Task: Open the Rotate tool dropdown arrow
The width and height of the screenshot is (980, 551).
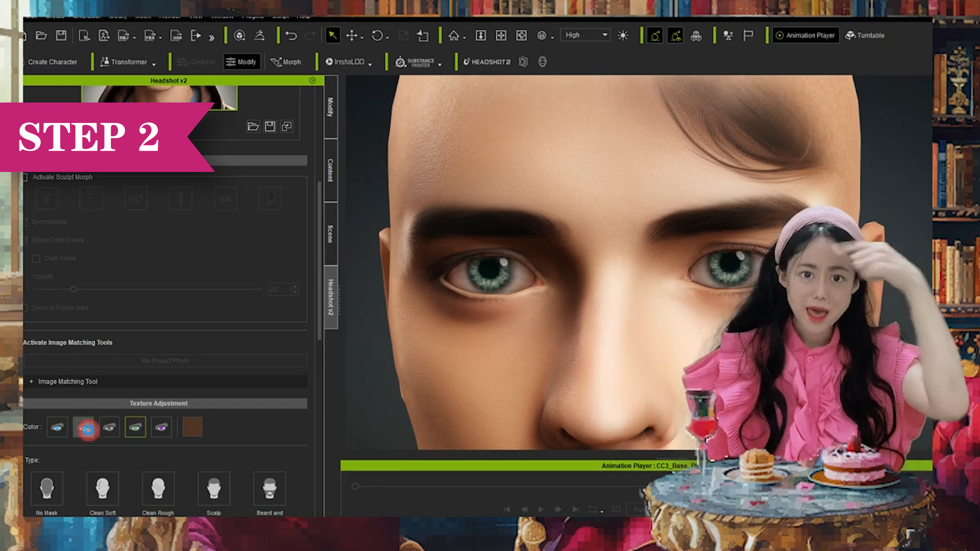Action: [x=387, y=38]
